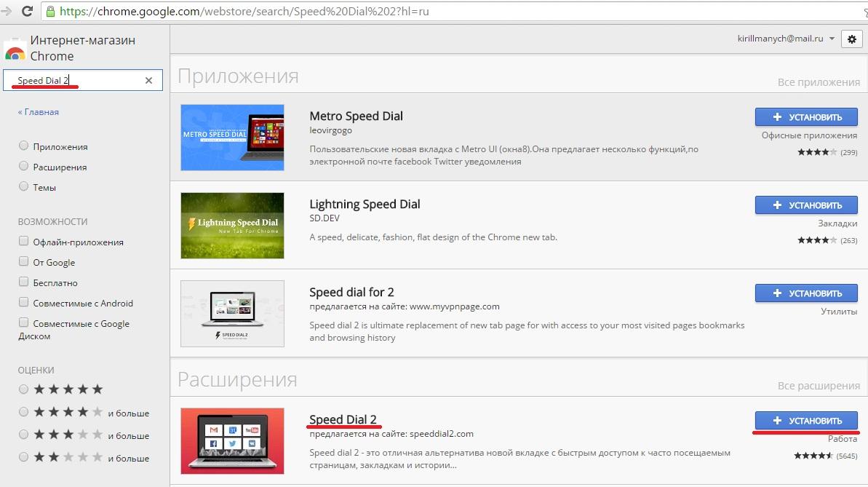The image size is (868, 487).
Task: Click the Закладки category label
Action: [837, 223]
